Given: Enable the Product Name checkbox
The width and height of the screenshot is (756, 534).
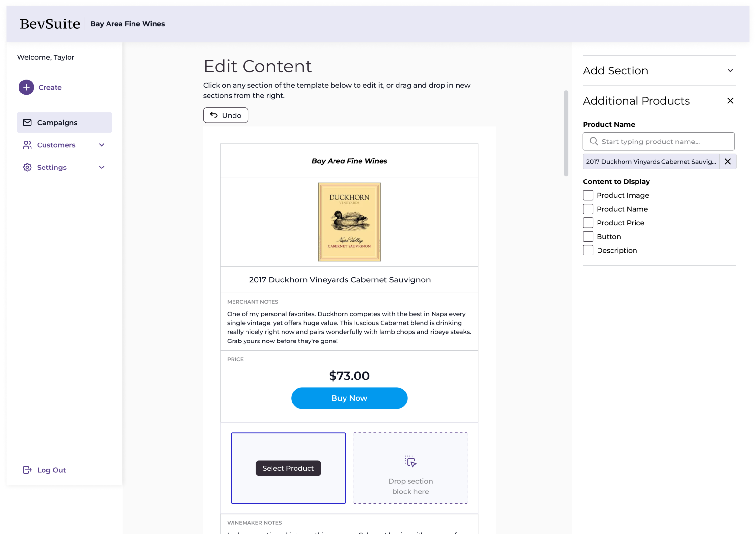Looking at the screenshot, I should [x=588, y=209].
